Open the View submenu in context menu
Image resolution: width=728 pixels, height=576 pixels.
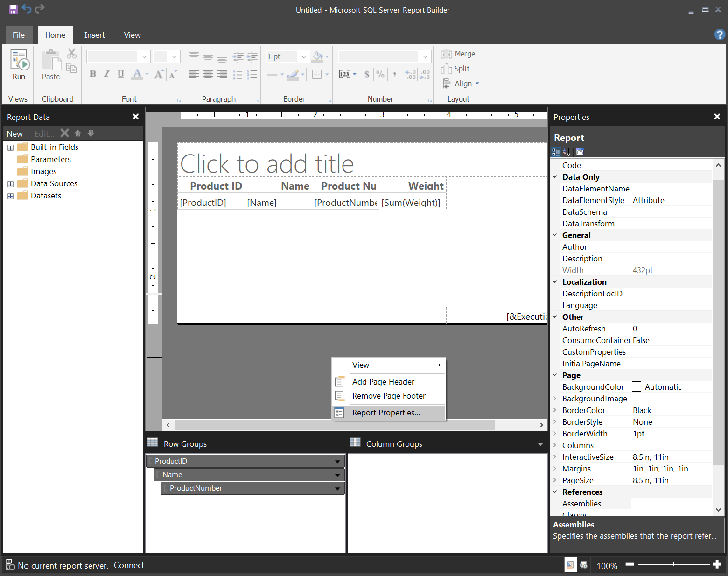[x=389, y=365]
